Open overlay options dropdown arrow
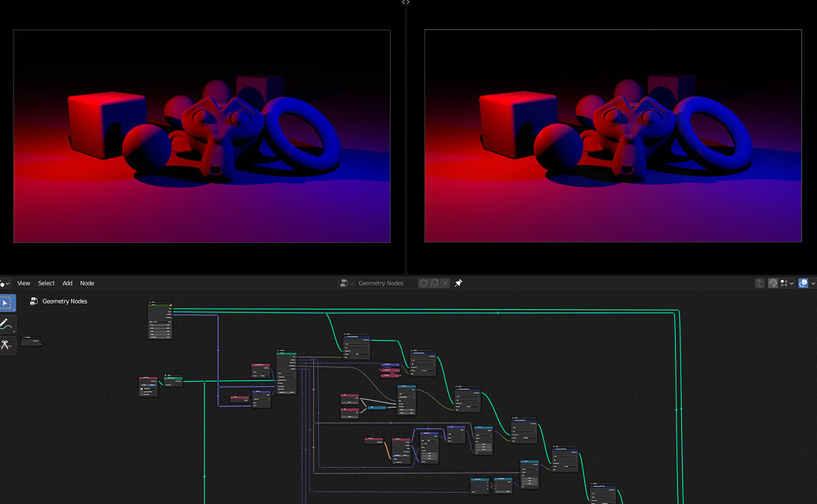The height and width of the screenshot is (504, 817). 813,283
